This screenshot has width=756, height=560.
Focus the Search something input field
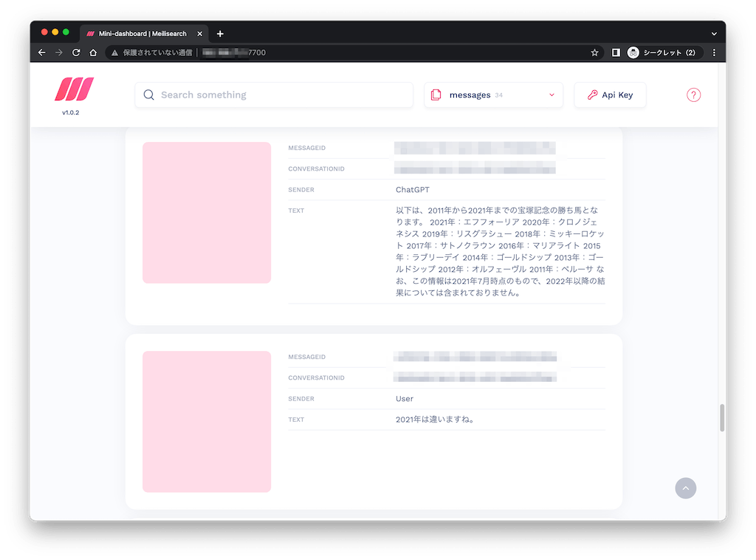(x=274, y=95)
